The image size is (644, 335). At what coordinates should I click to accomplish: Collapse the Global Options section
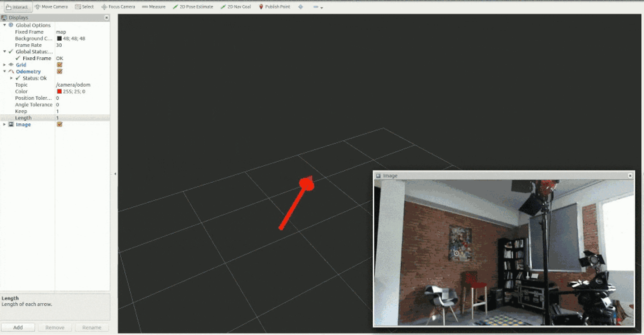(x=5, y=25)
